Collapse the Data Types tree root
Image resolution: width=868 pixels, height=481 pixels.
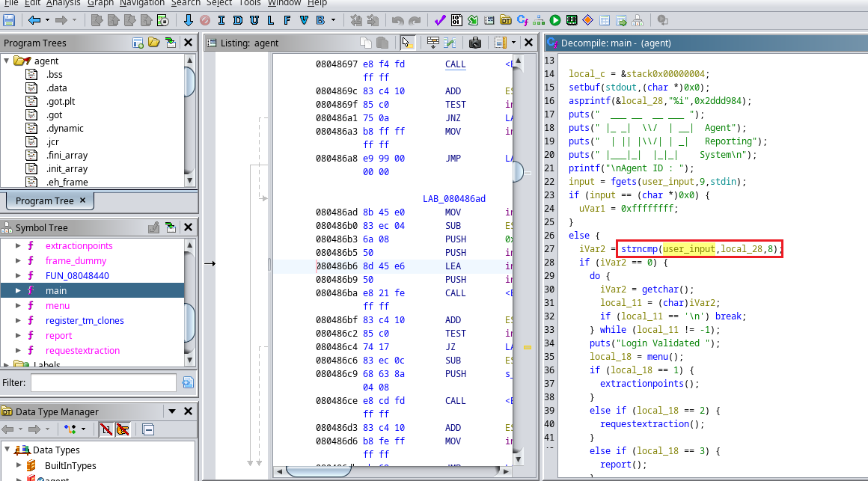(x=7, y=450)
